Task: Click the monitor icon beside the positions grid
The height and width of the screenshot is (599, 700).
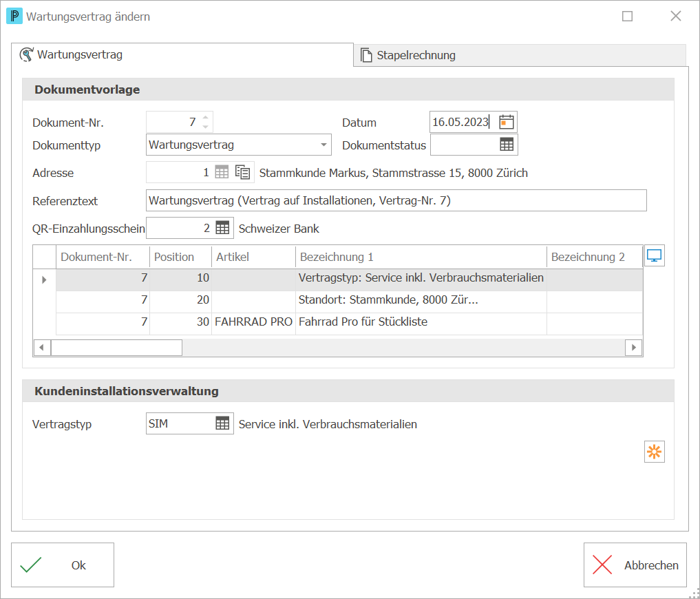Action: [x=654, y=255]
